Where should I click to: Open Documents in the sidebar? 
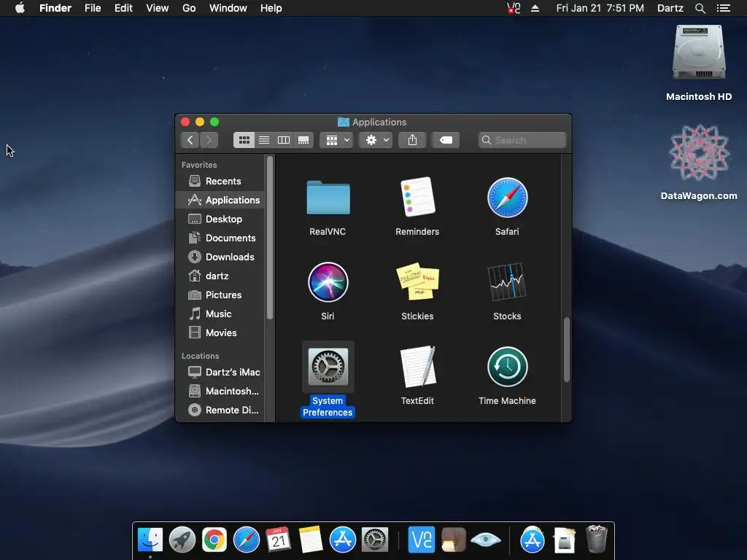pyautogui.click(x=220, y=238)
